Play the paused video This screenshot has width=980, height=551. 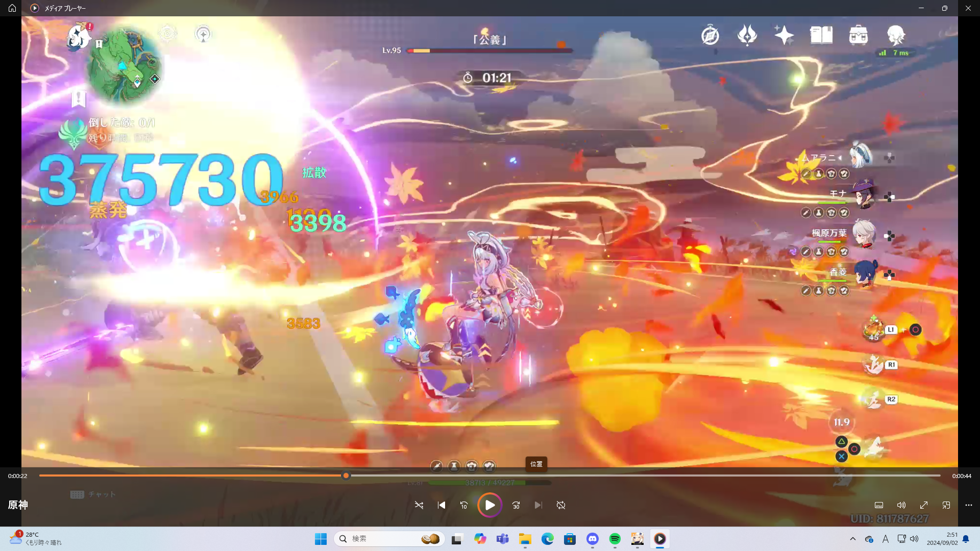489,505
